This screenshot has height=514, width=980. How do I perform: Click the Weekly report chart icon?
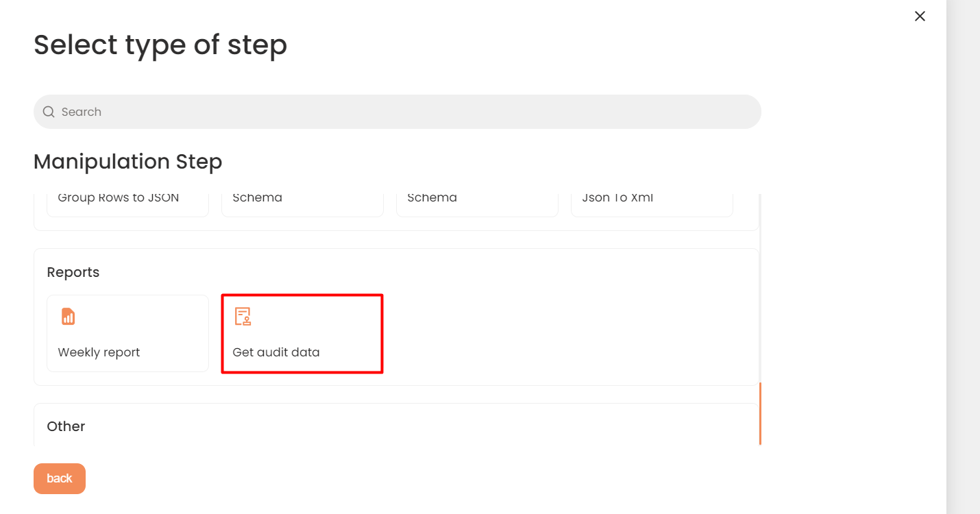point(68,316)
